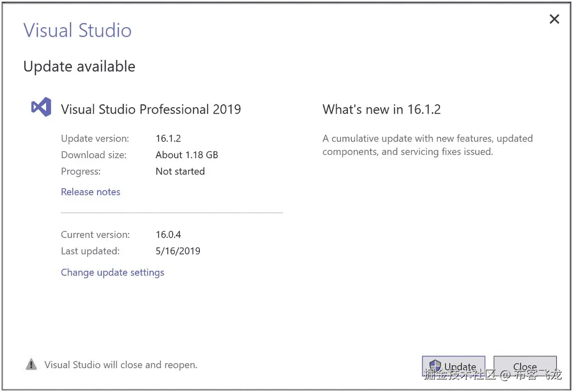Click the warning triangle icon
The height and width of the screenshot is (392, 573).
pos(32,364)
